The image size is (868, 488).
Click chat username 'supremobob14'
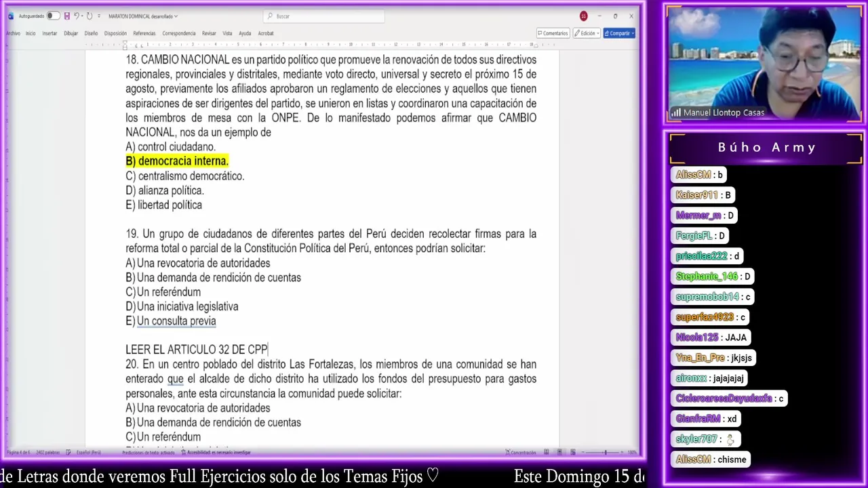click(707, 297)
